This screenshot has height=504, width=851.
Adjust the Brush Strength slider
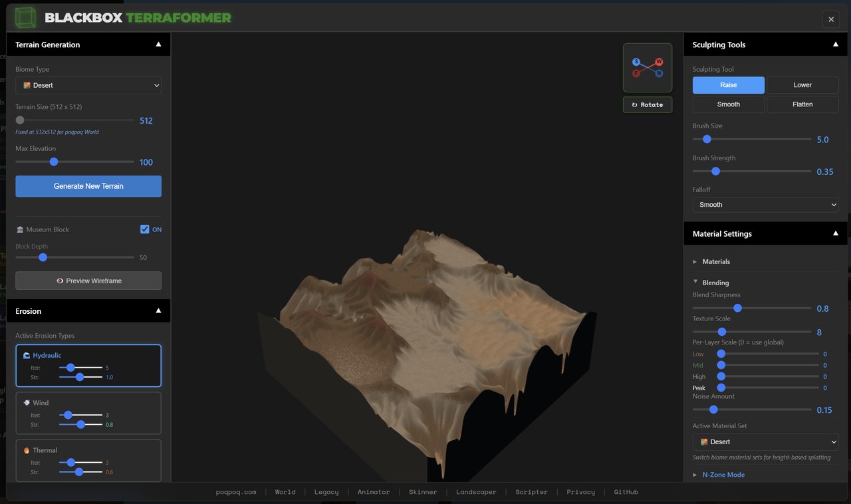click(752, 171)
